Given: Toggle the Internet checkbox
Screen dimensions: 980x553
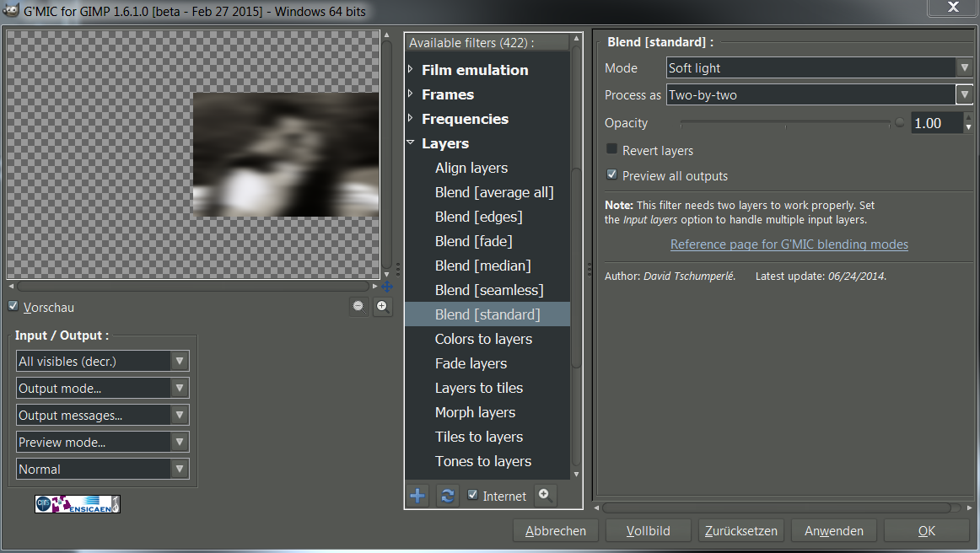Looking at the screenshot, I should point(473,495).
